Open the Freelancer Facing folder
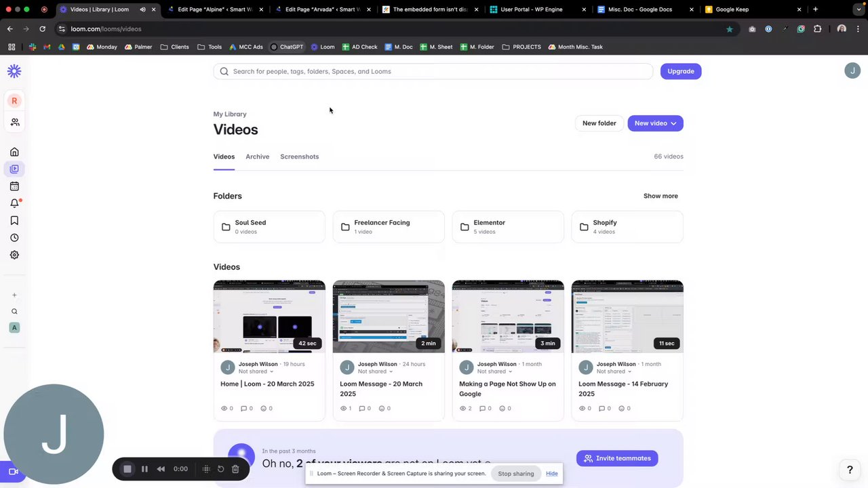The image size is (868, 488). click(x=389, y=227)
